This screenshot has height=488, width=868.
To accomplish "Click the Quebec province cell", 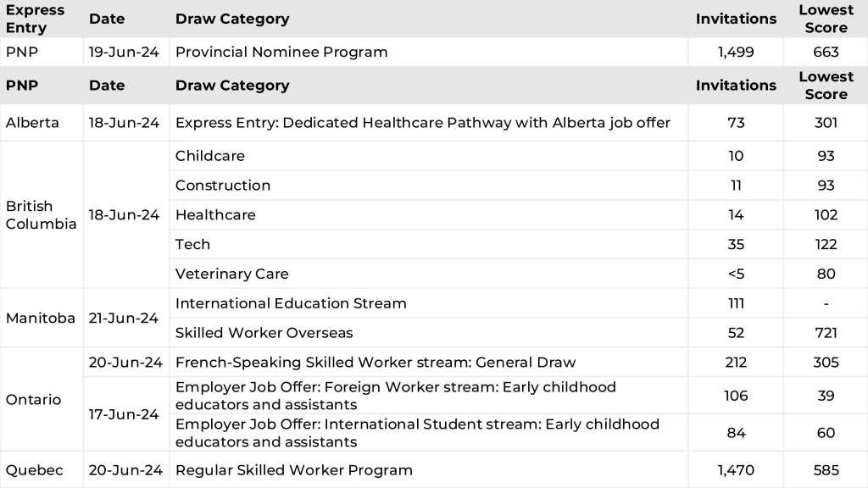I will [34, 470].
